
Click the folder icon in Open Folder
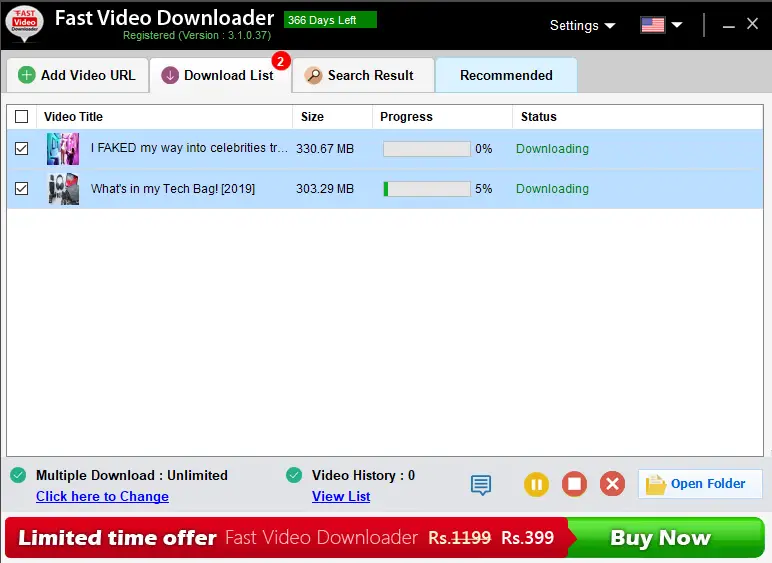click(656, 485)
